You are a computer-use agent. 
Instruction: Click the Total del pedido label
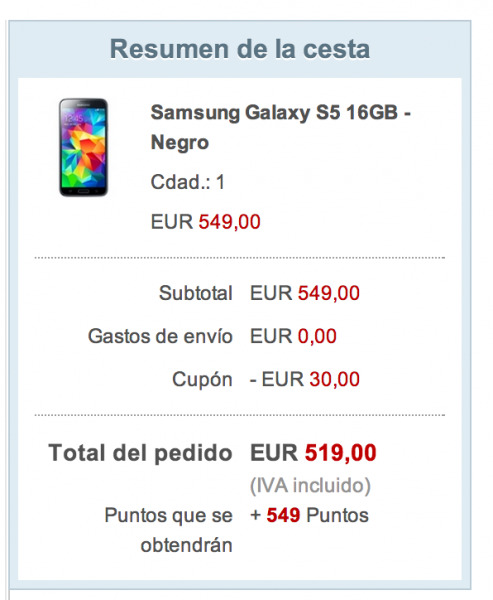(140, 453)
